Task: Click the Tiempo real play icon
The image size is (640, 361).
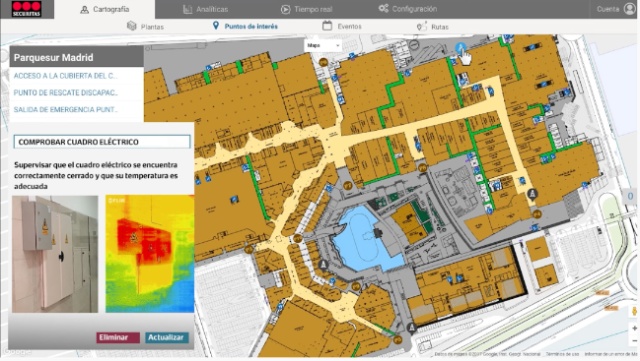Action: tap(285, 9)
